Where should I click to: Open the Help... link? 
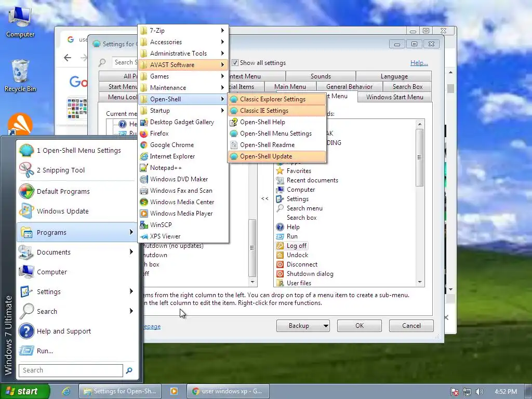(419, 63)
